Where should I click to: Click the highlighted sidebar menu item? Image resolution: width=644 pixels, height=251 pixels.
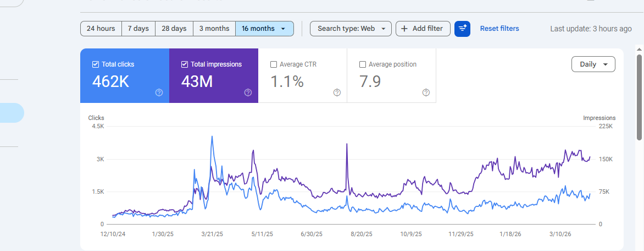click(12, 113)
